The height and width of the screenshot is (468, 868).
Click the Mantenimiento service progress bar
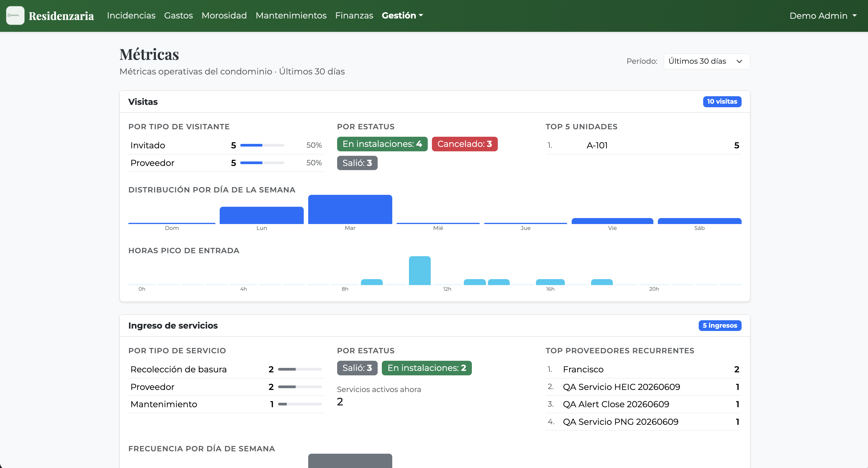[x=300, y=404]
